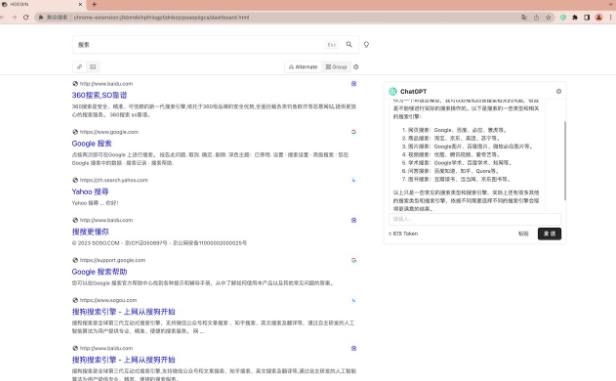Viewport: 616px width, 381px height.
Task: Expand tab search chevron at top right
Action: click(x=611, y=4)
